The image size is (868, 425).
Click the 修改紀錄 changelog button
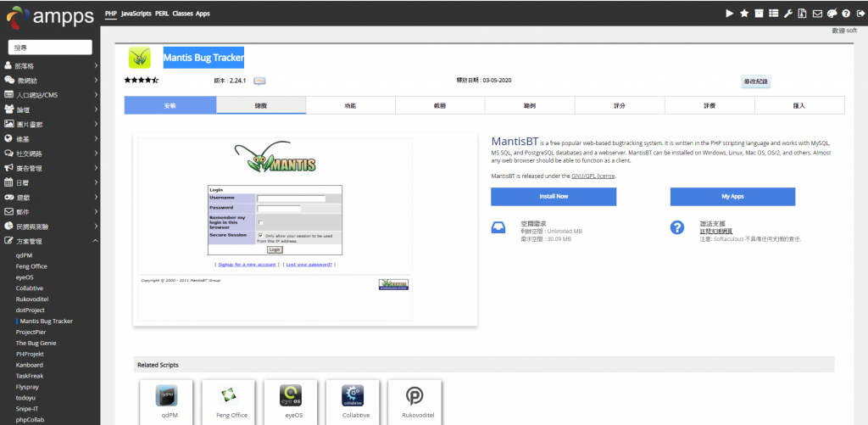pyautogui.click(x=756, y=81)
